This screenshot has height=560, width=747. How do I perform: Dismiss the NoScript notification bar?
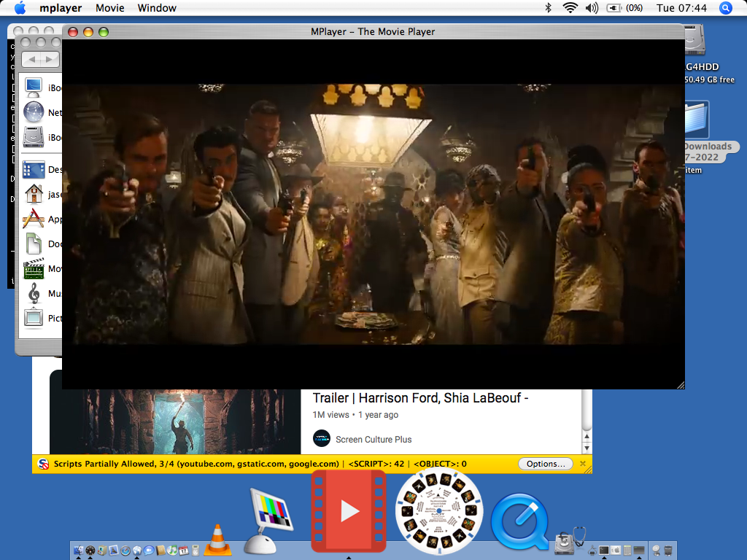point(583,464)
